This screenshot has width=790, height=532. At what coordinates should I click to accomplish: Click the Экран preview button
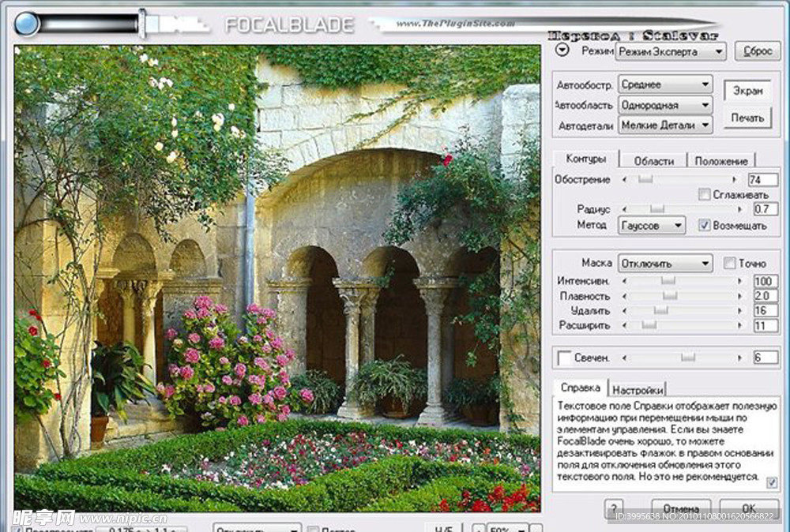coord(747,92)
